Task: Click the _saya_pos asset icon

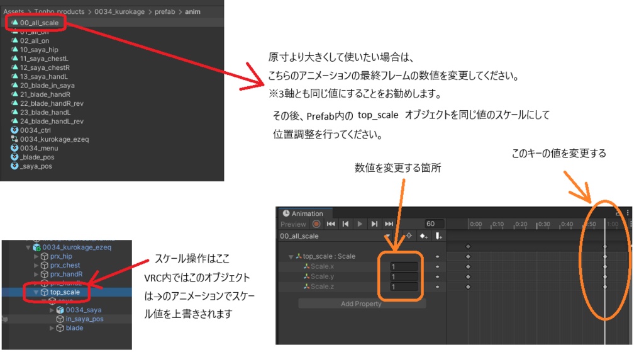Action: pos(15,166)
